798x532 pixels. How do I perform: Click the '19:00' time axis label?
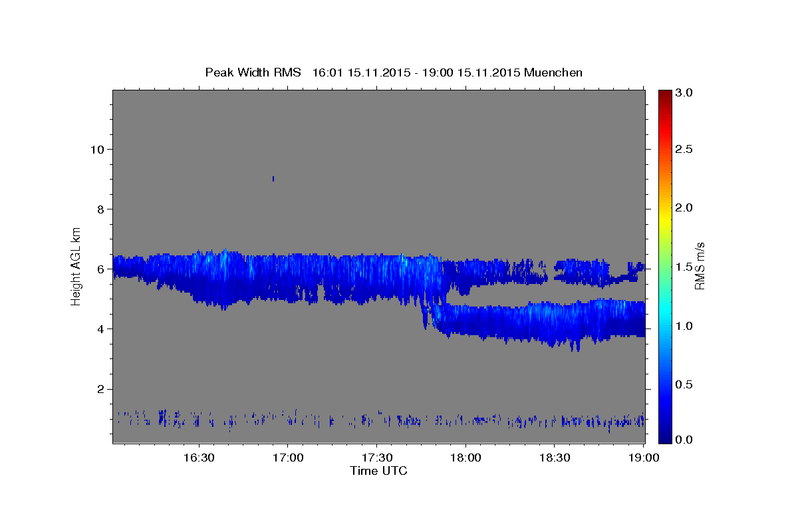pos(644,458)
